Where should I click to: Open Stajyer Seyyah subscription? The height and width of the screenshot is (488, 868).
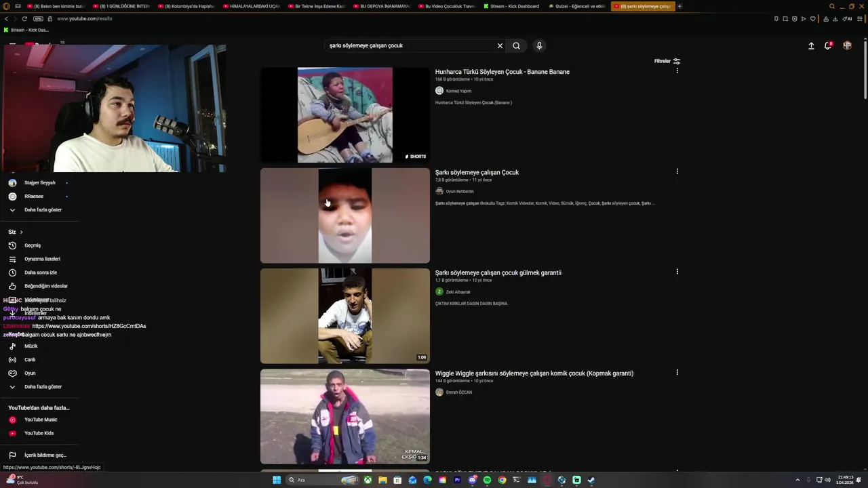pos(39,182)
